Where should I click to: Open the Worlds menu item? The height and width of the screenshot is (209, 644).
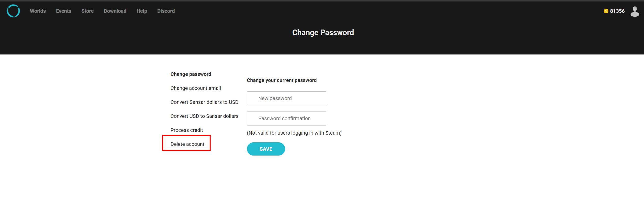(38, 11)
